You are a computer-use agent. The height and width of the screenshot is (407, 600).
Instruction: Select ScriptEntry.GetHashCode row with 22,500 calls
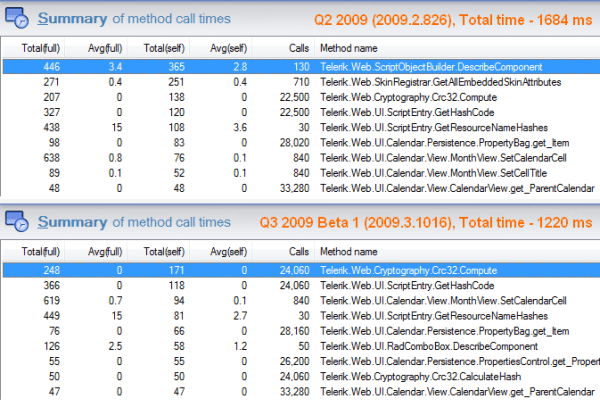pyautogui.click(x=302, y=112)
